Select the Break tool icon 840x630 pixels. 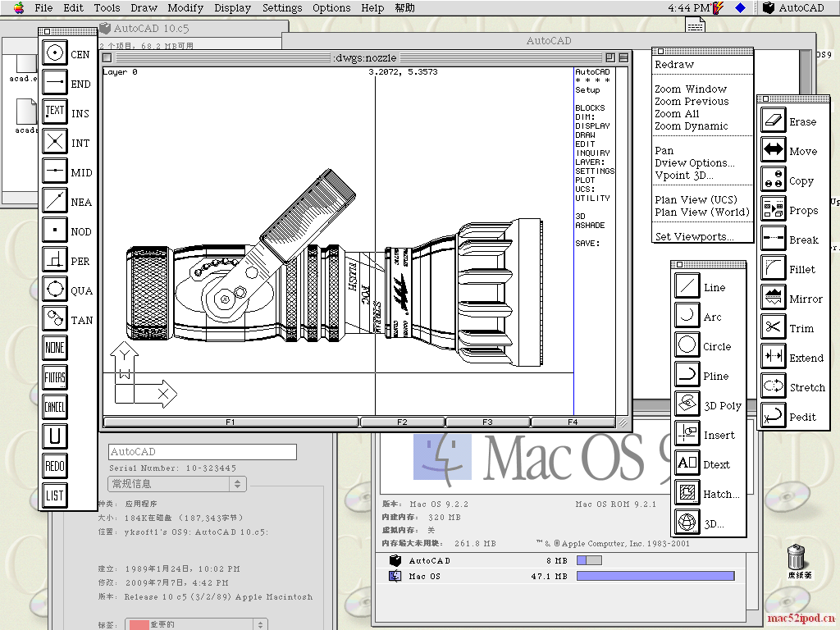pos(773,238)
